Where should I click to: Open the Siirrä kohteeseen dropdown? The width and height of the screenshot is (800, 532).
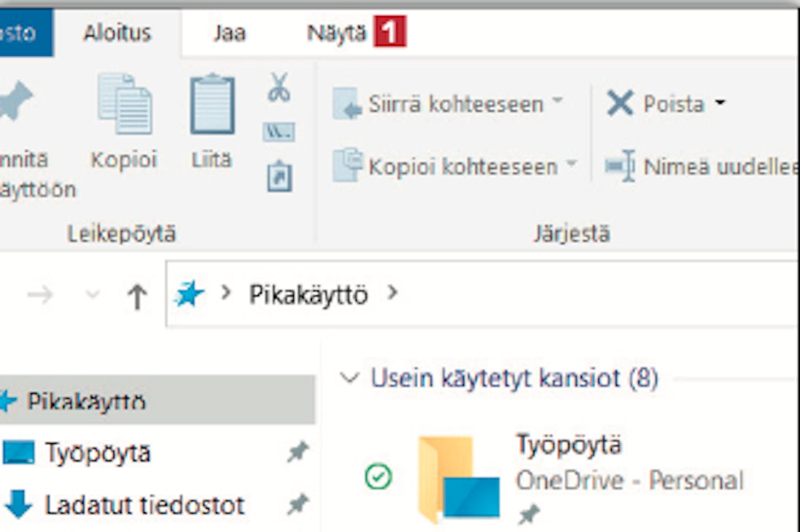click(x=557, y=100)
